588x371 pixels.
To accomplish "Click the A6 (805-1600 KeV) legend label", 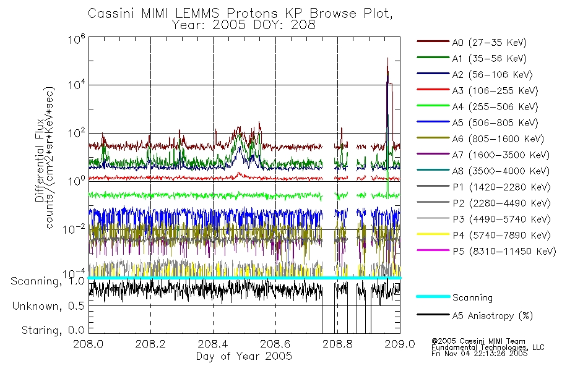I will (x=498, y=139).
